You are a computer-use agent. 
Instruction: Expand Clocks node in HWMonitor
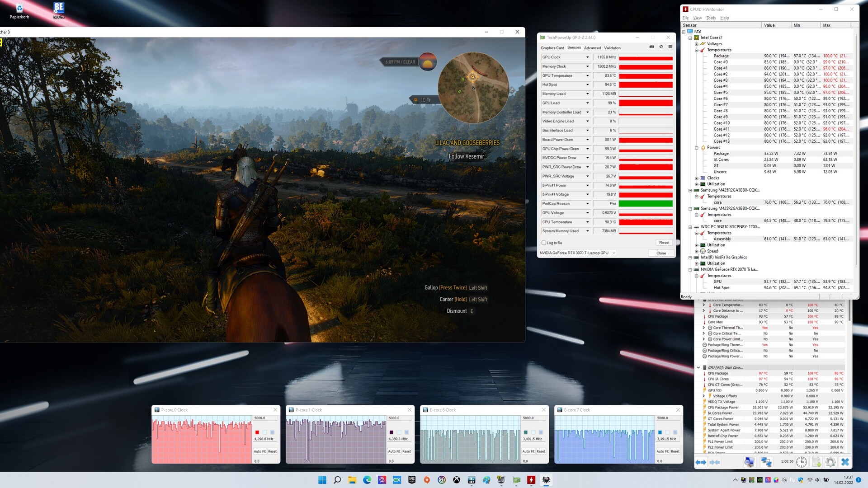(697, 178)
